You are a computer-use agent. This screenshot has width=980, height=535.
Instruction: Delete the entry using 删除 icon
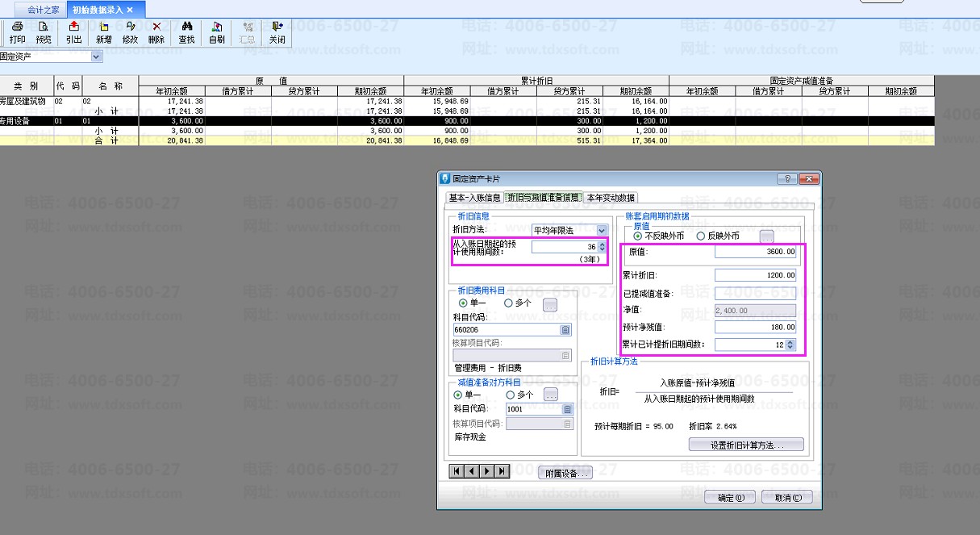(x=156, y=32)
